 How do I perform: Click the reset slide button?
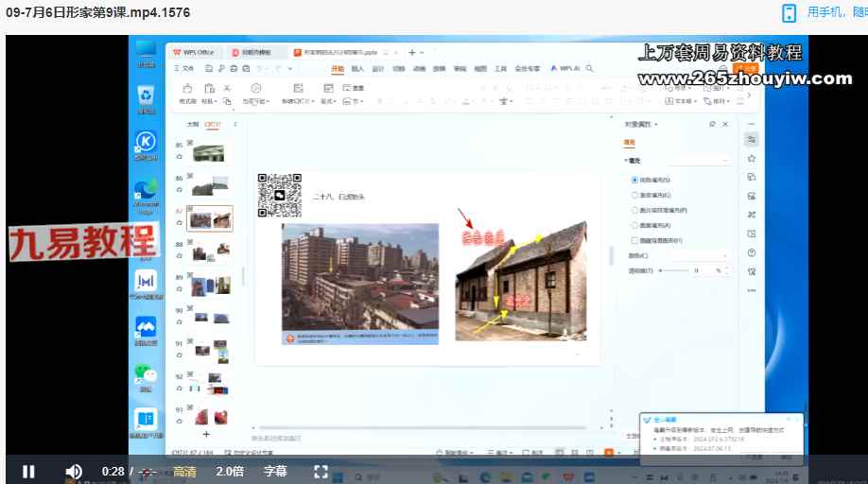[354, 88]
